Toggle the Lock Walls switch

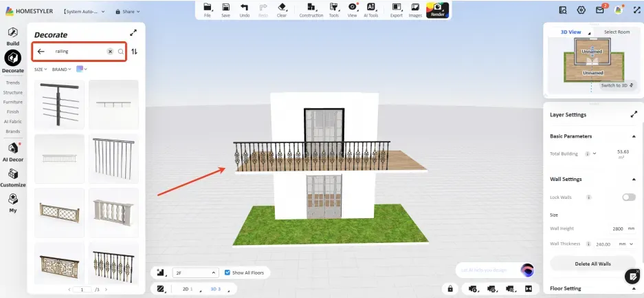628,197
